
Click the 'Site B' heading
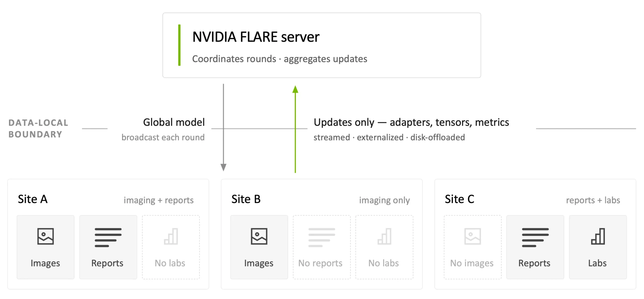click(246, 199)
